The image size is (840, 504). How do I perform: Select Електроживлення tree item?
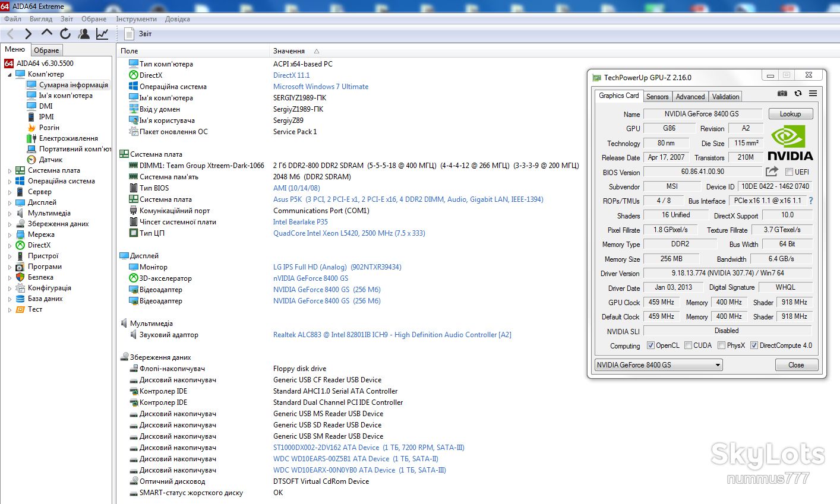[x=68, y=138]
